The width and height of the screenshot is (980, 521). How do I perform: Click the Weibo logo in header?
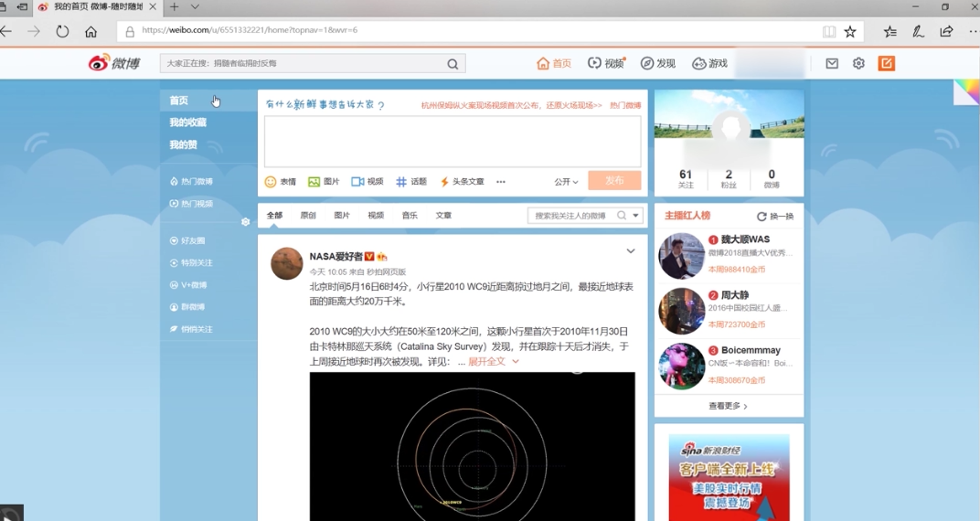[113, 63]
